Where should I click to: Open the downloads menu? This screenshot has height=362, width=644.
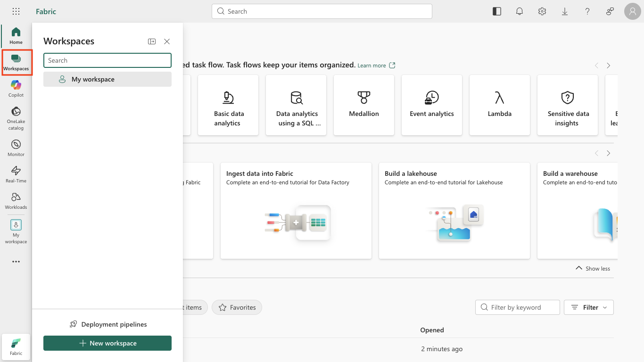(x=565, y=11)
